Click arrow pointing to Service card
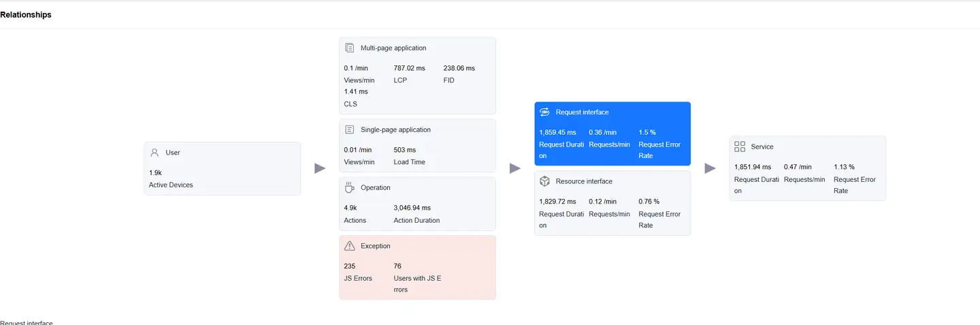 (710, 168)
